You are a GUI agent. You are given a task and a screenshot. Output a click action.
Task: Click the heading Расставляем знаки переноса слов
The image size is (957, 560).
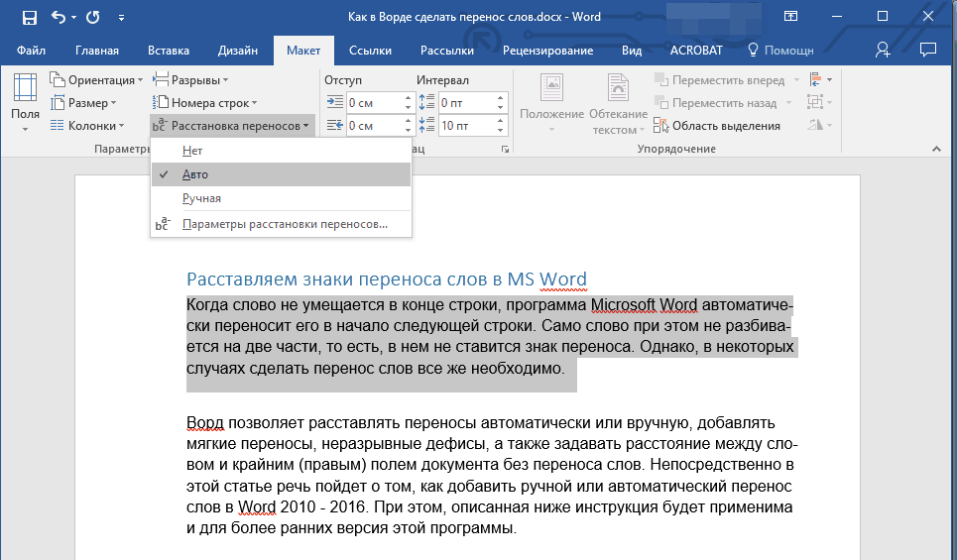click(386, 280)
